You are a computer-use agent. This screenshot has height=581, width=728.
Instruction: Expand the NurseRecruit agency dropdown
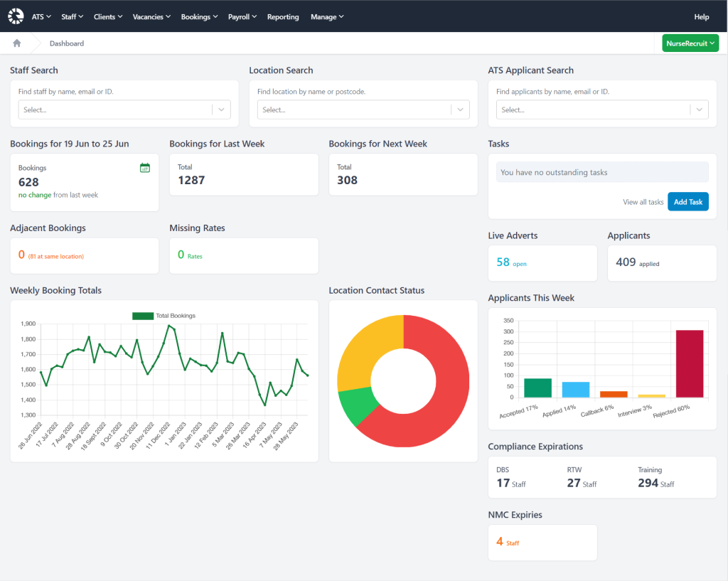pos(690,43)
